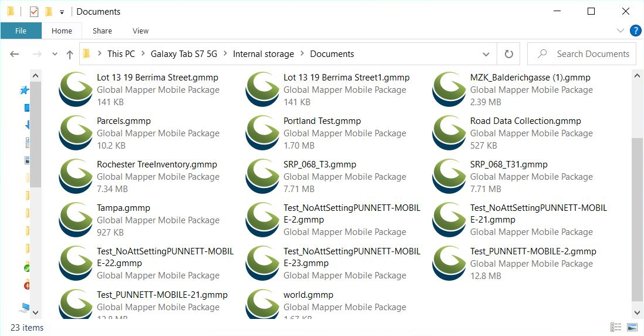Navigate to Internal storage in breadcrumb
Screen dimensions: 644x336
tap(263, 54)
